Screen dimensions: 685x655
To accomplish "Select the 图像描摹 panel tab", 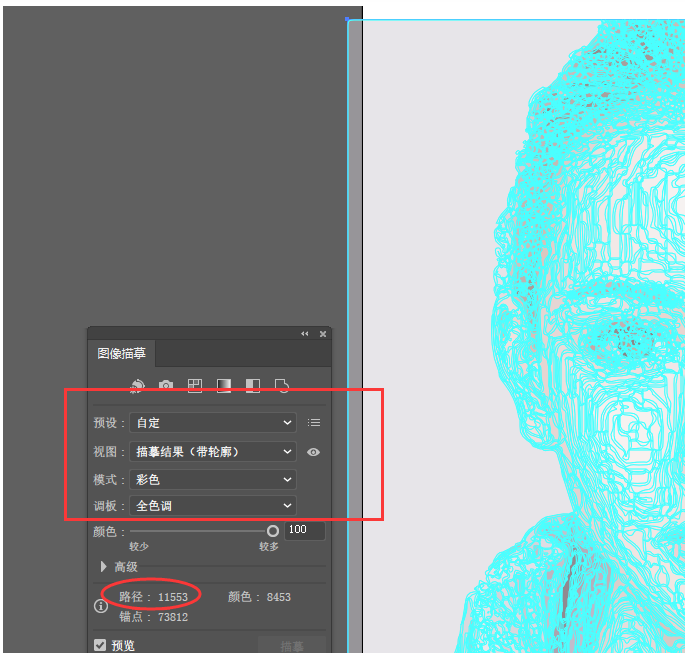I will (x=121, y=353).
